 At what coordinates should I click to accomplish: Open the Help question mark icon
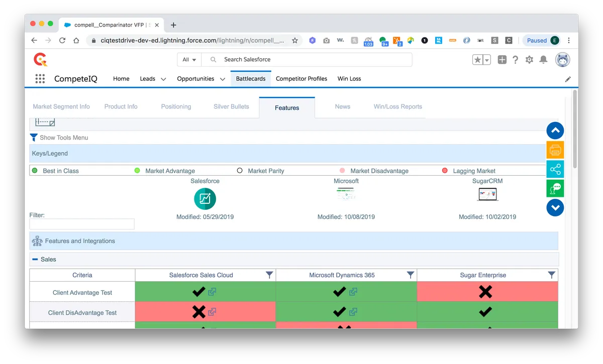515,60
